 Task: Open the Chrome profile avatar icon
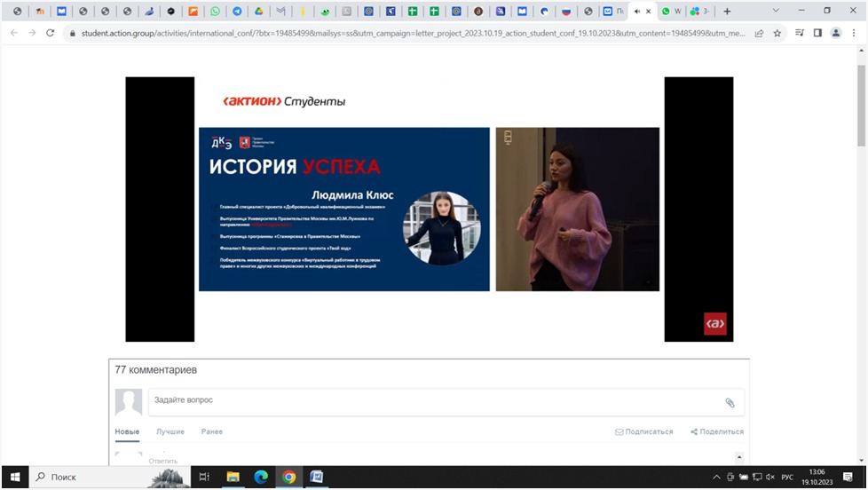[836, 33]
